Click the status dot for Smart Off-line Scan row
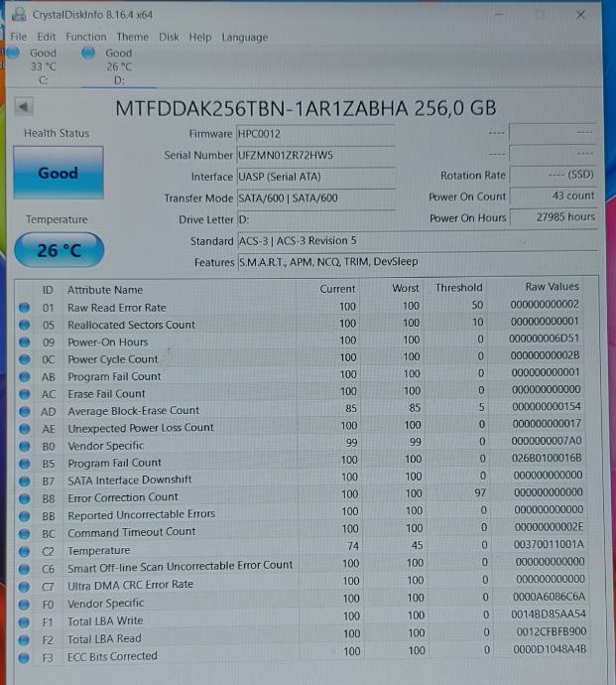Image resolution: width=616 pixels, height=685 pixels. 25,569
